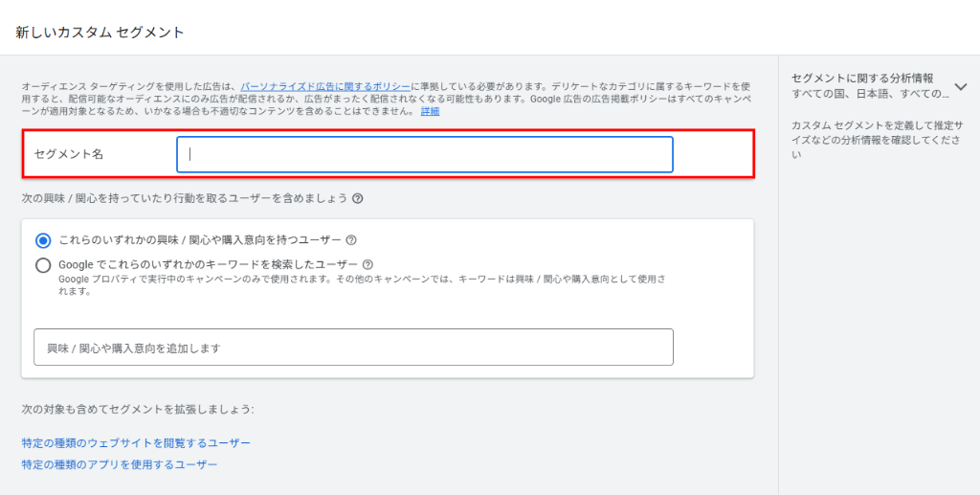Click 興味 / 関心や購入意向を追加します input field
Screen dimensions: 980x495
coord(353,348)
